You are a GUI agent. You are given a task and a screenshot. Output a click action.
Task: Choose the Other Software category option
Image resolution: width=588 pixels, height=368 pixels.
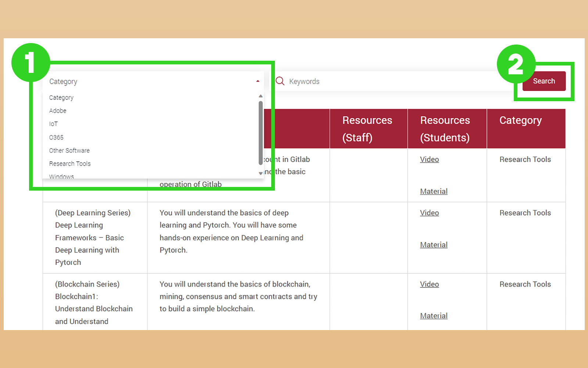pyautogui.click(x=69, y=151)
